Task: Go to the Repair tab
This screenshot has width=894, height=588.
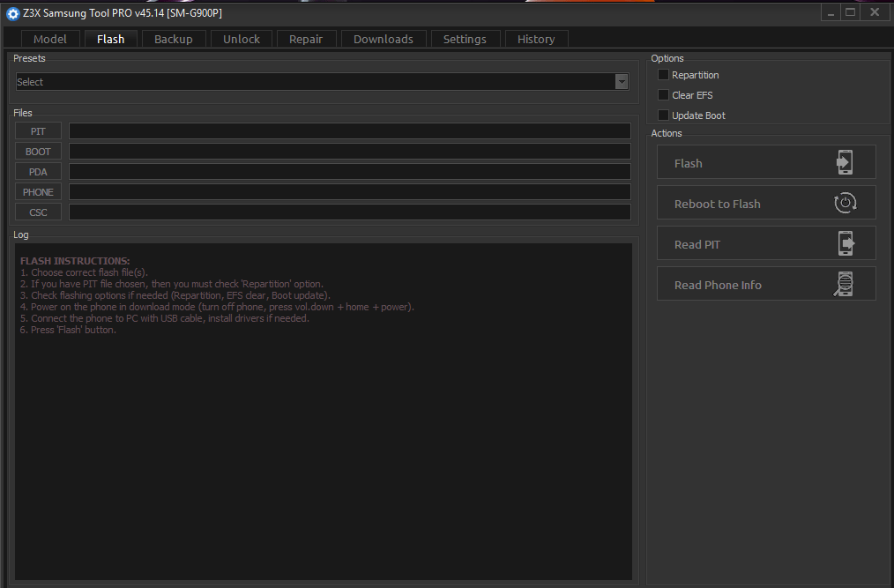Action: point(306,39)
